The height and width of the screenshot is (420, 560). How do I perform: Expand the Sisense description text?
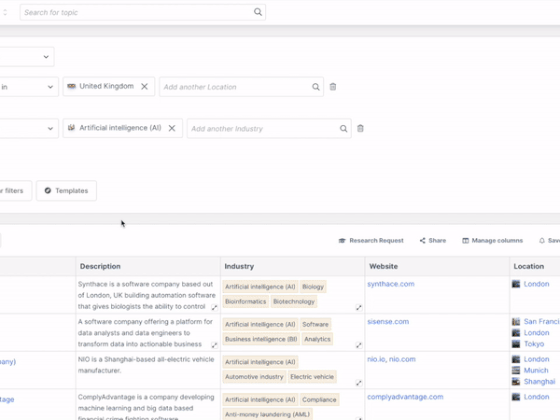(x=214, y=345)
